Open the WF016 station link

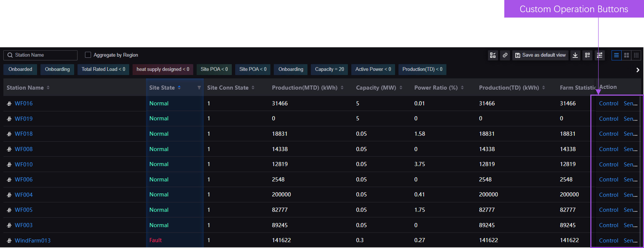point(24,103)
